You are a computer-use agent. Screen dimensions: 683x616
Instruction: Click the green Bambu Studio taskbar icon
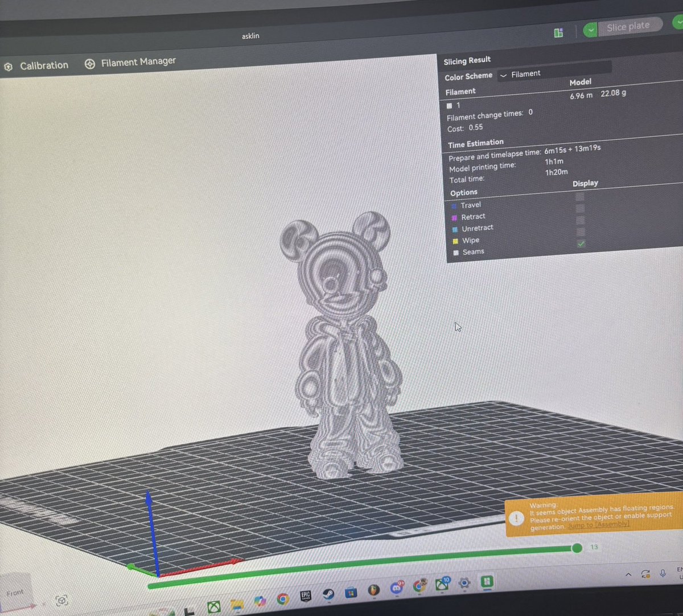(x=487, y=581)
